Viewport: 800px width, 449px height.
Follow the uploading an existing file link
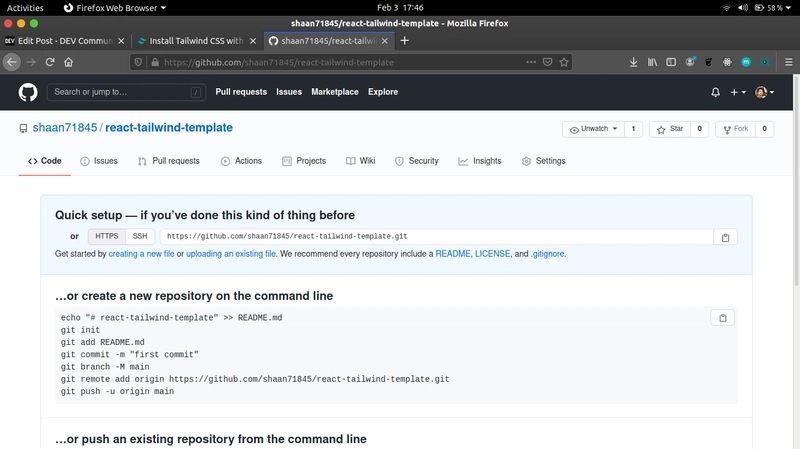click(x=231, y=254)
